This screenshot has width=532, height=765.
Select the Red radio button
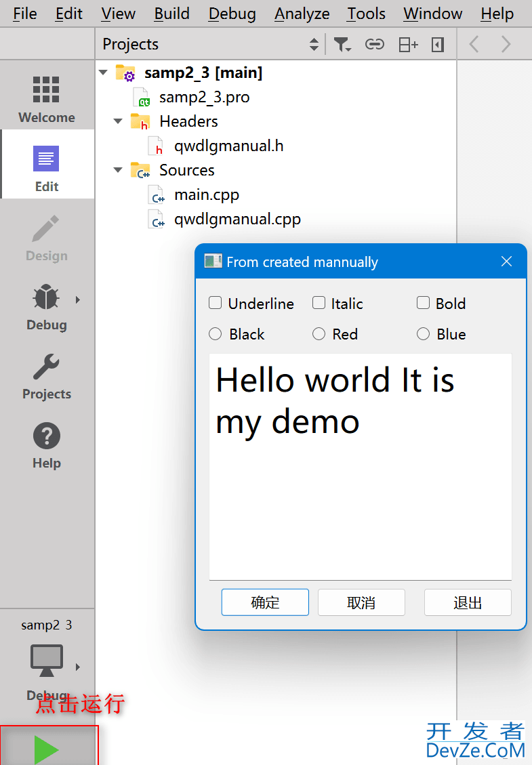319,333
